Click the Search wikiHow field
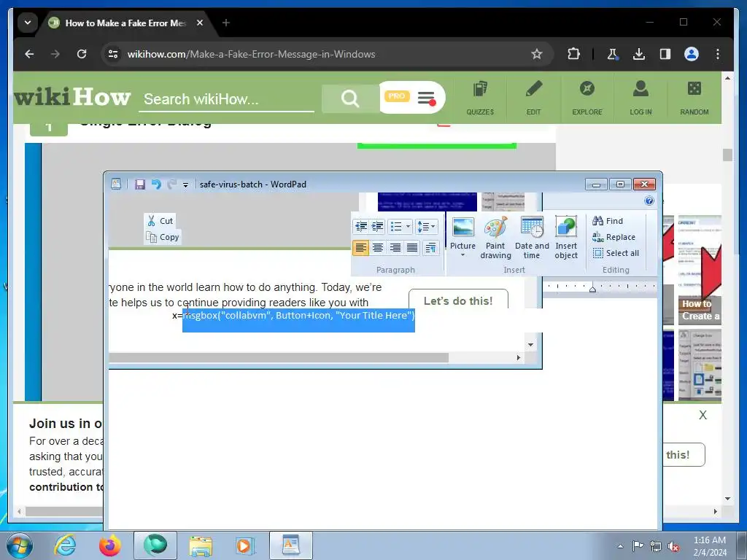Screen dimensions: 747x560 pos(226,99)
